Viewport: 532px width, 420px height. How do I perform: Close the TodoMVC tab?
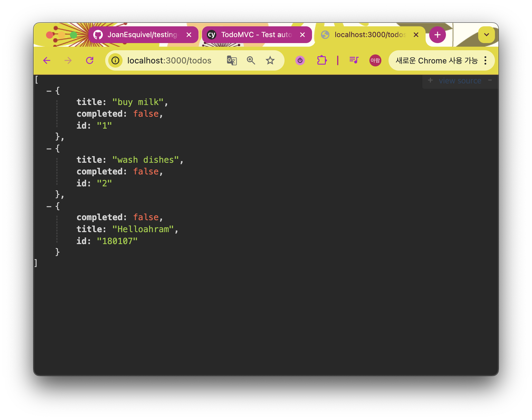coord(302,35)
